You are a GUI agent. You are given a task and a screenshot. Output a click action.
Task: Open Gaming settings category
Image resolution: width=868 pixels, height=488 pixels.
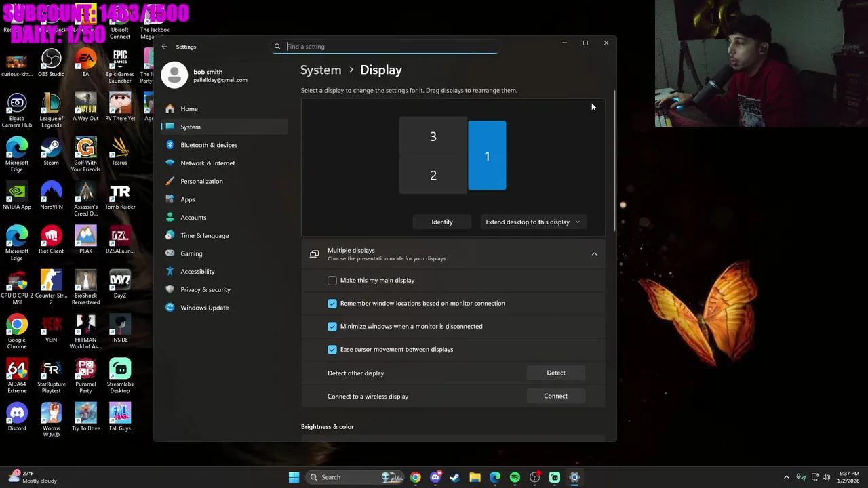coord(224,253)
